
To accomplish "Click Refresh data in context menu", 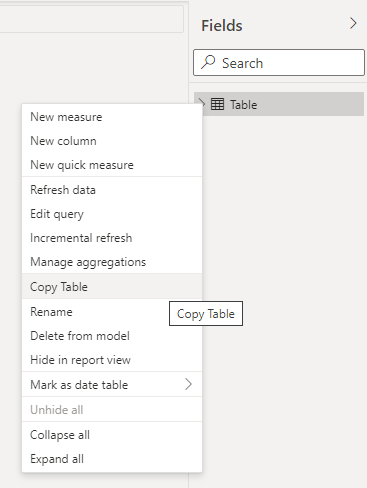I will (112, 190).
